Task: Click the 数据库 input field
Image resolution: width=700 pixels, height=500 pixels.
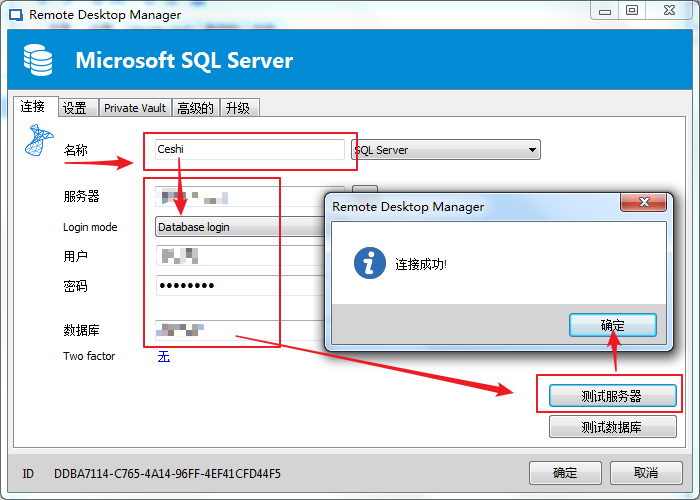Action: pos(240,330)
